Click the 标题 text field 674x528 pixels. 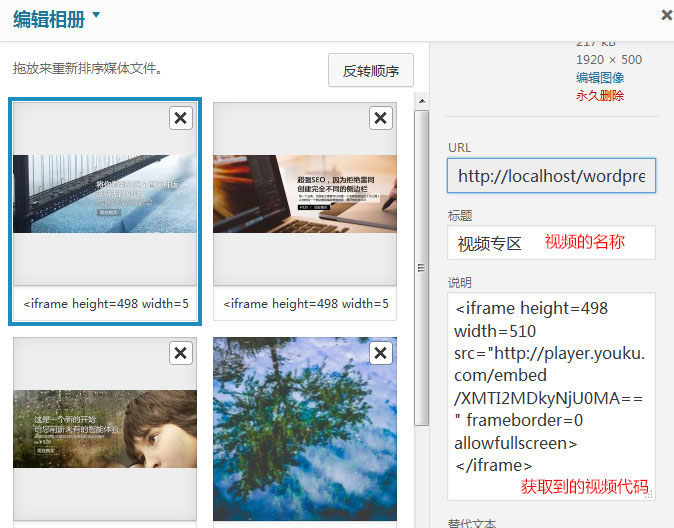551,243
